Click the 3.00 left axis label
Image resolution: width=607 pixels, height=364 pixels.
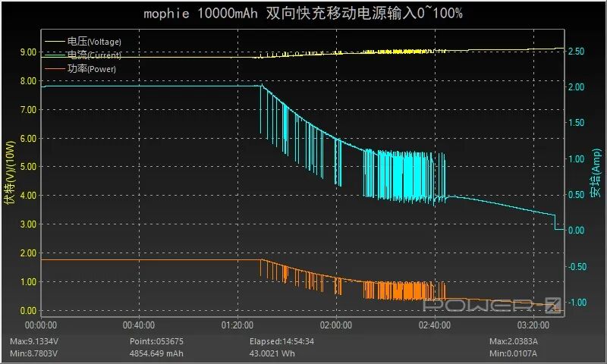point(28,224)
